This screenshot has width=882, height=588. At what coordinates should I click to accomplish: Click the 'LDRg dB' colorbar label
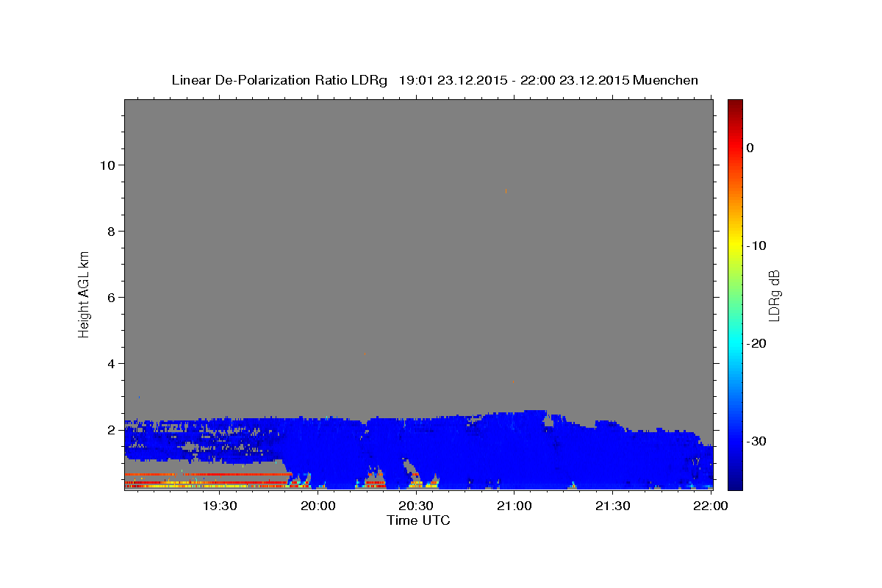click(x=773, y=295)
